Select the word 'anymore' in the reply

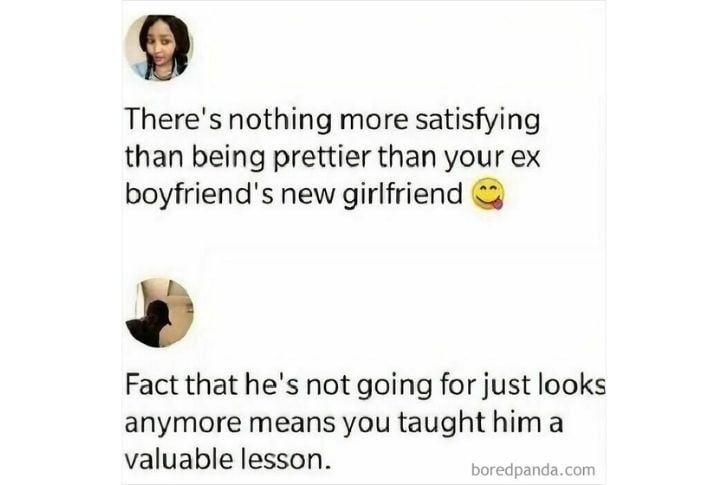click(x=182, y=425)
